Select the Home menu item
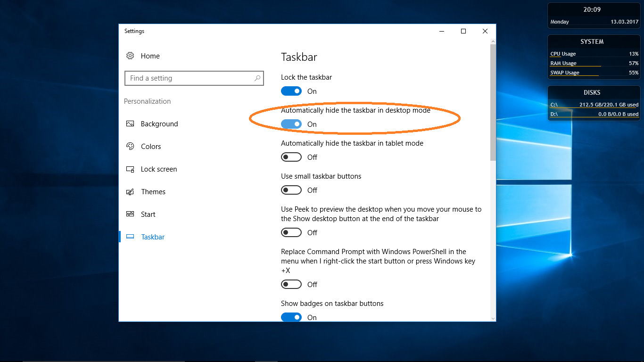Viewport: 644px width, 362px height. (x=150, y=56)
